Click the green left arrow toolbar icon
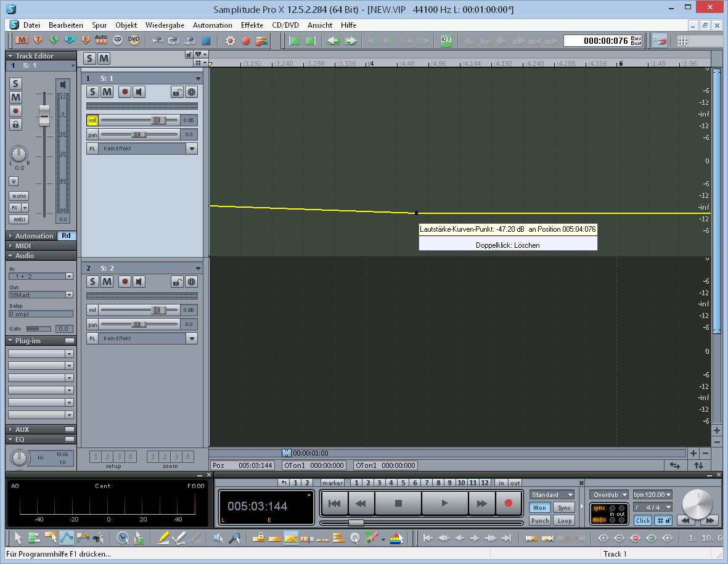728x564 pixels. click(x=333, y=41)
